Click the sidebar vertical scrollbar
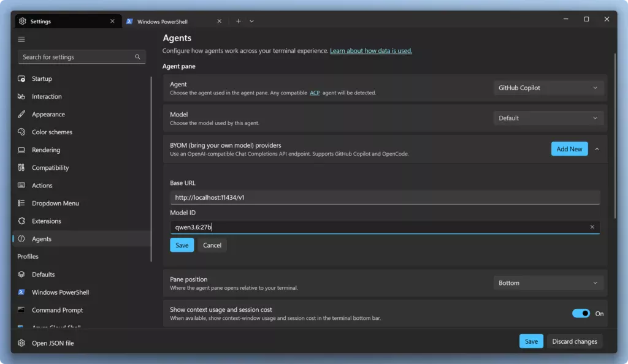This screenshot has width=628, height=364. click(151, 169)
